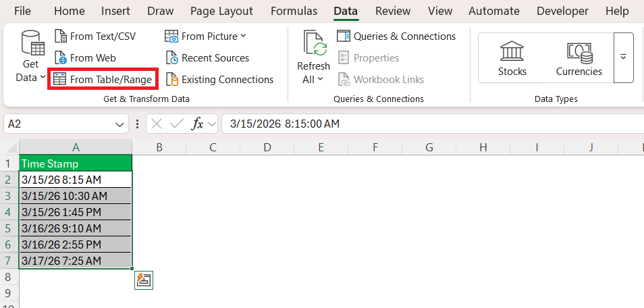This screenshot has height=308, width=644.
Task: Open the Name Box dropdown arrow
Action: (119, 124)
